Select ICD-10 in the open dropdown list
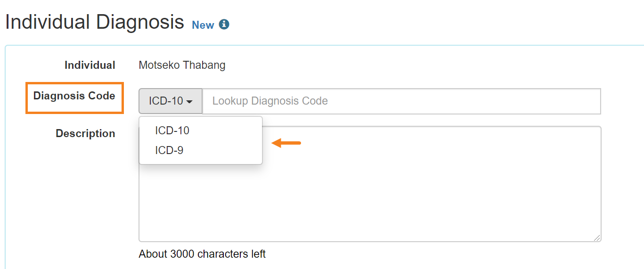644x269 pixels. [172, 130]
